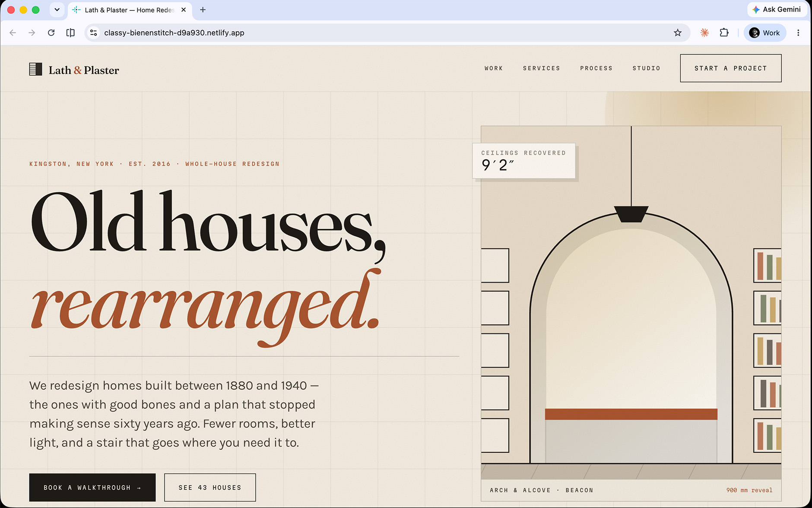
Task: Click the browser forward arrow
Action: coord(32,33)
